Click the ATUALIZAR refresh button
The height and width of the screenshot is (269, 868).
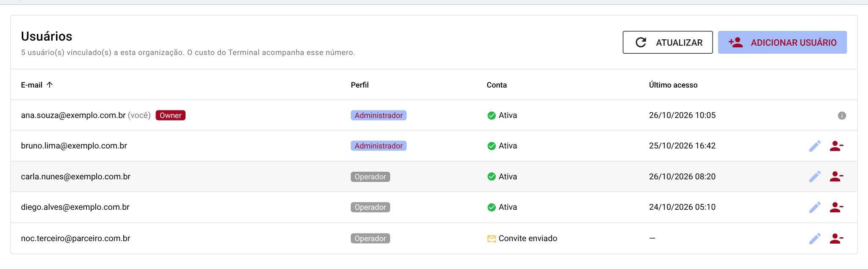[x=668, y=42]
